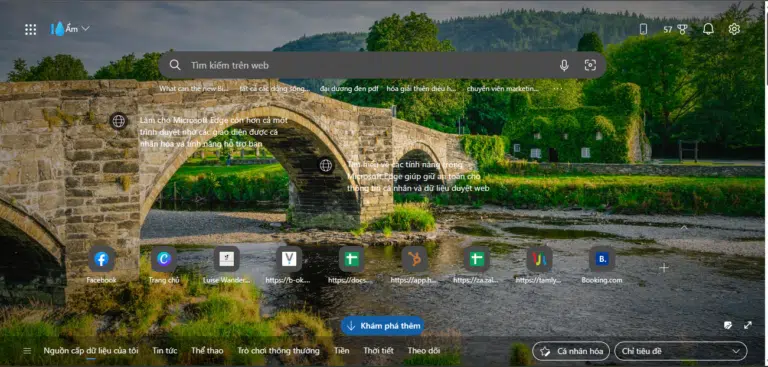Open the Theo dõi tab
Image resolution: width=768 pixels, height=367 pixels.
pyautogui.click(x=424, y=351)
